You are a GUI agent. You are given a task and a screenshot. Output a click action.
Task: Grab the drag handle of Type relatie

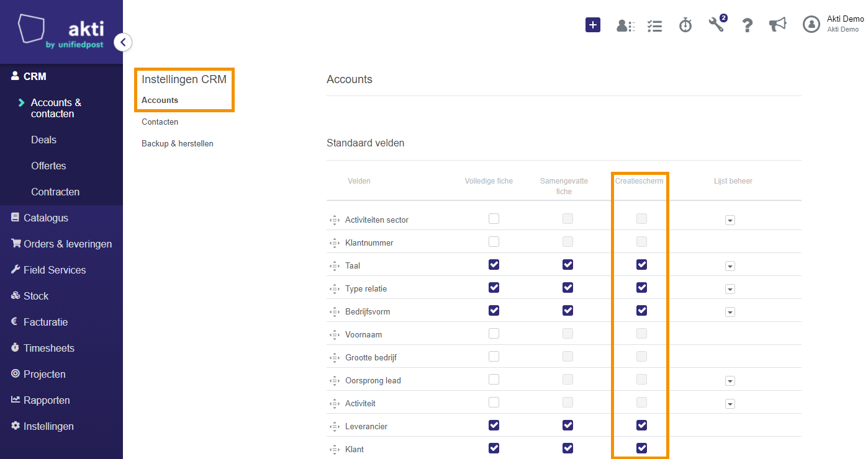(x=334, y=289)
